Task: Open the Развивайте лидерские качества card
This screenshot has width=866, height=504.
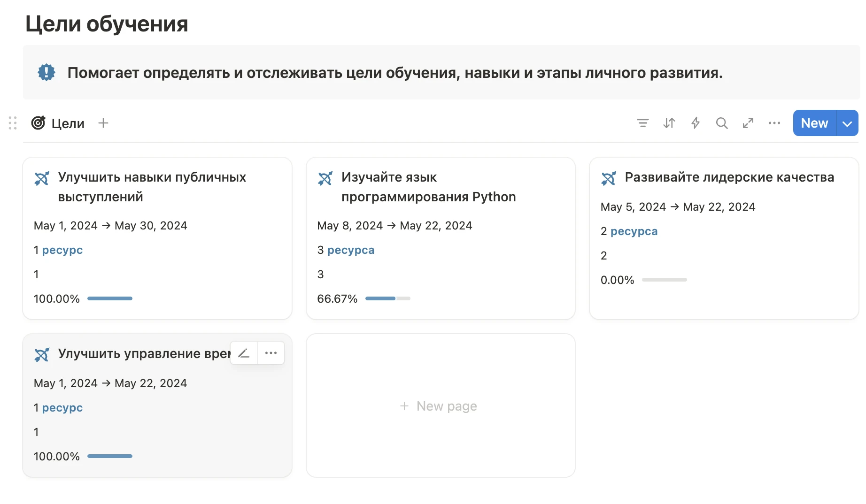Action: tap(729, 177)
